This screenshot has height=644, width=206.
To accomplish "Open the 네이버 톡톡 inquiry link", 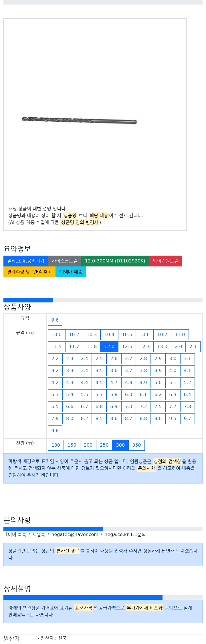I will click(x=15, y=534).
